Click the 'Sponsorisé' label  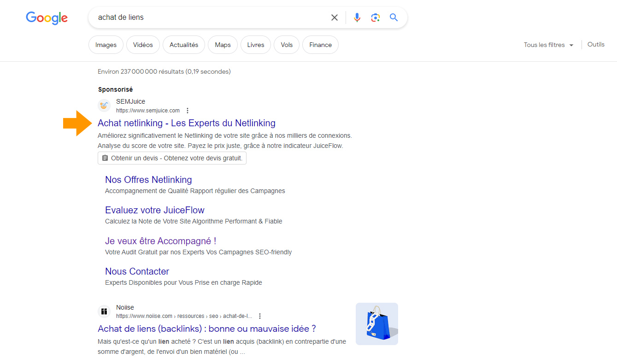(x=115, y=89)
